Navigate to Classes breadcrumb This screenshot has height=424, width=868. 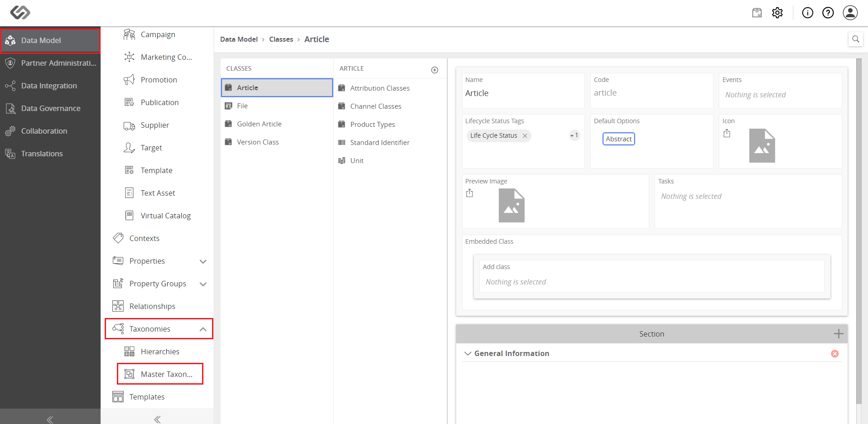tap(281, 39)
